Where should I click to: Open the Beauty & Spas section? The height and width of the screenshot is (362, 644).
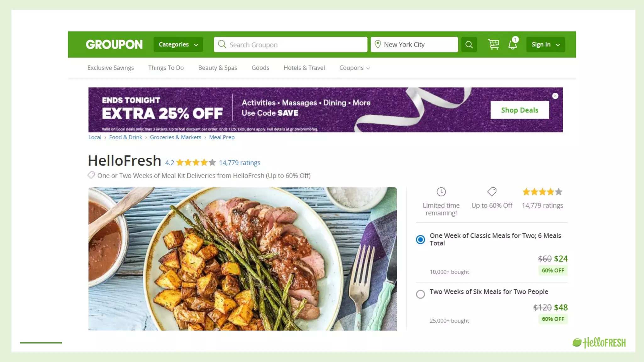218,68
